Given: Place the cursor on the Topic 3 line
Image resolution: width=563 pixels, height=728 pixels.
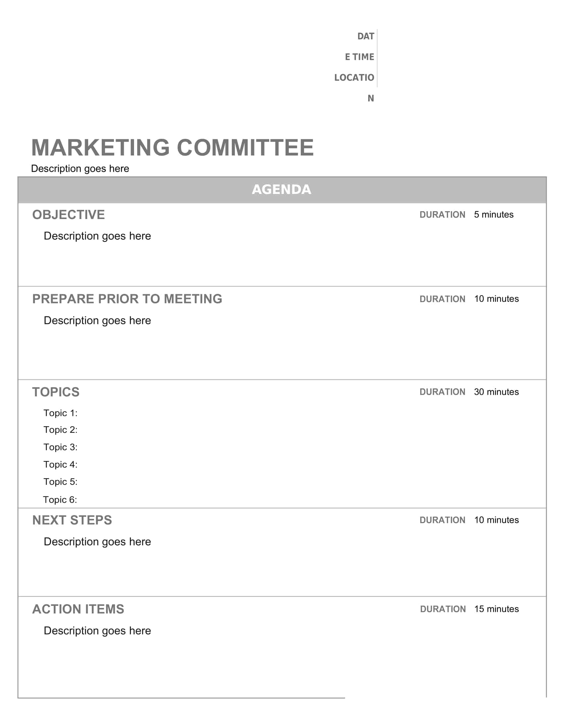Looking at the screenshot, I should pyautogui.click(x=60, y=447).
